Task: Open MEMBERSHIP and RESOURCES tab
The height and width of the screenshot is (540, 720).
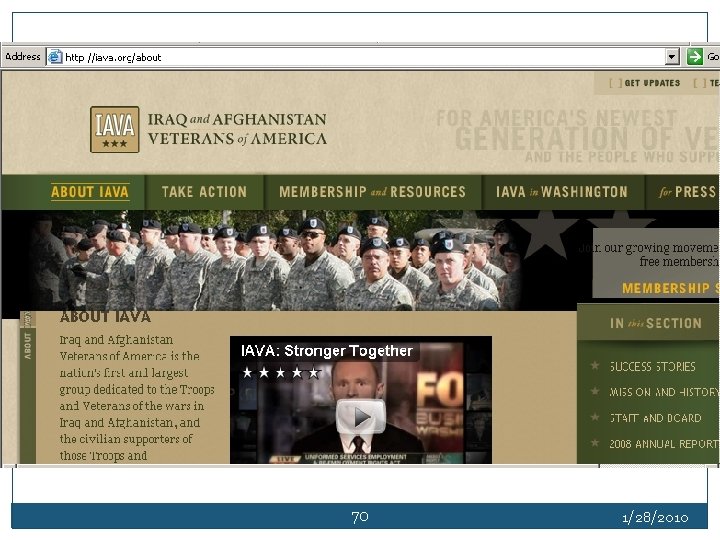Action: (372, 192)
